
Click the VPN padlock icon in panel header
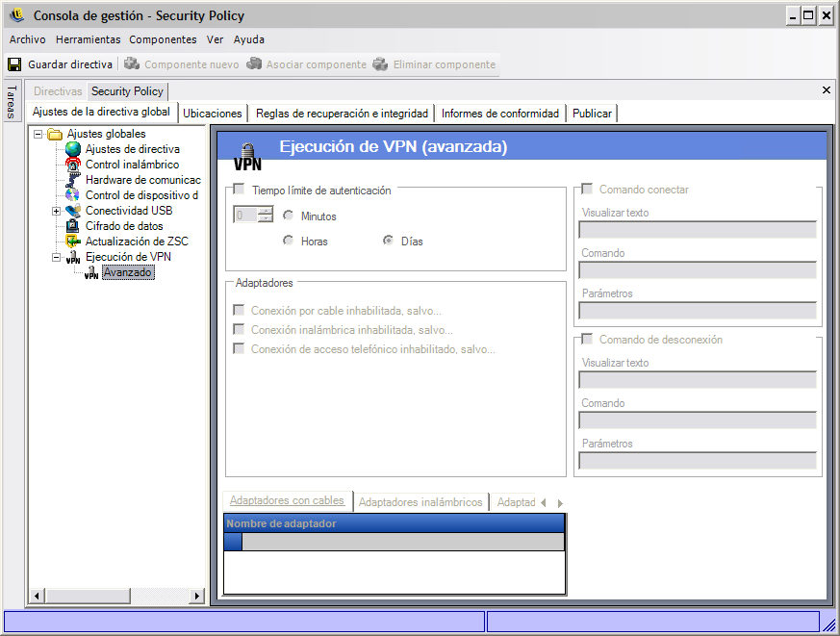click(247, 157)
